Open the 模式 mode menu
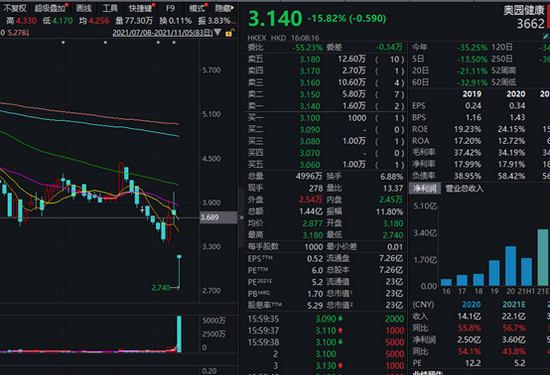This screenshot has width=550, height=375. point(197,8)
